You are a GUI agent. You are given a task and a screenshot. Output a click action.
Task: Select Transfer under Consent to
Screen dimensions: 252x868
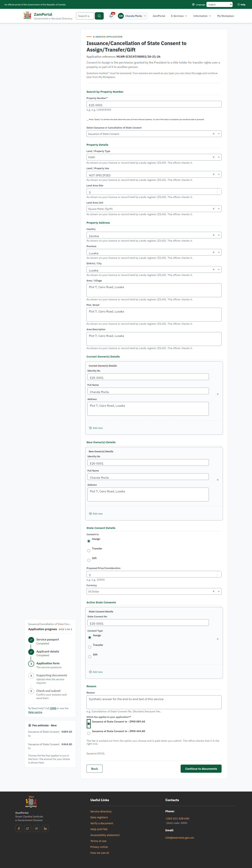[89, 551]
